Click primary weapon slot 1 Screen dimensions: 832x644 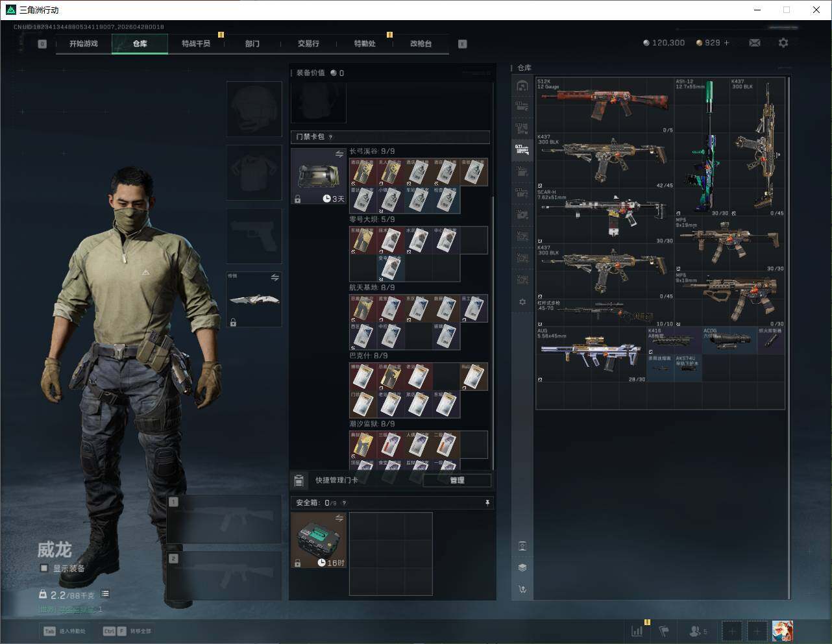tap(224, 519)
